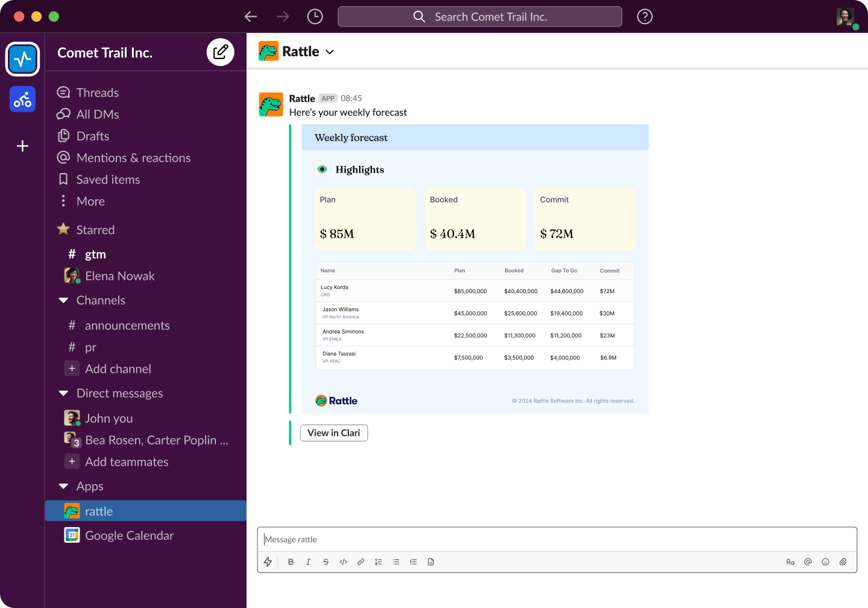Open the Rattle channel name dropdown

(x=329, y=52)
